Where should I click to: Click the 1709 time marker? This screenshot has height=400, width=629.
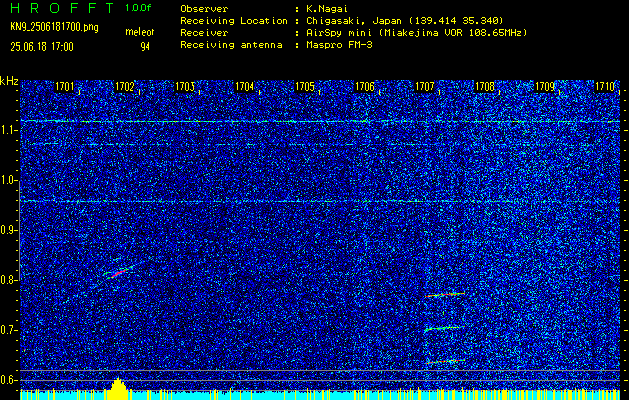[x=545, y=87]
